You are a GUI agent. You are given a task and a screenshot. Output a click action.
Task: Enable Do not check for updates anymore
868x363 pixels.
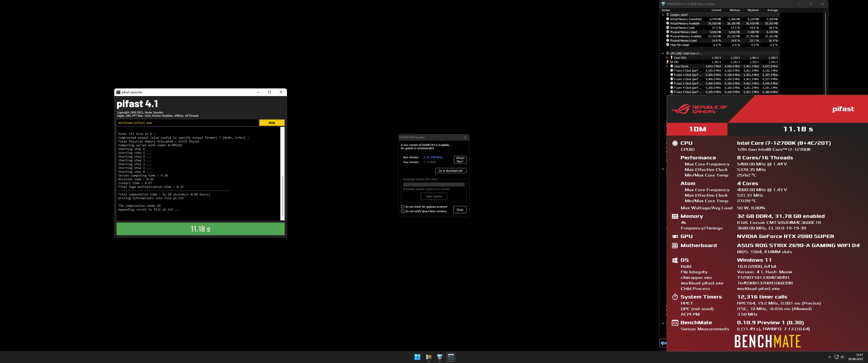click(403, 207)
